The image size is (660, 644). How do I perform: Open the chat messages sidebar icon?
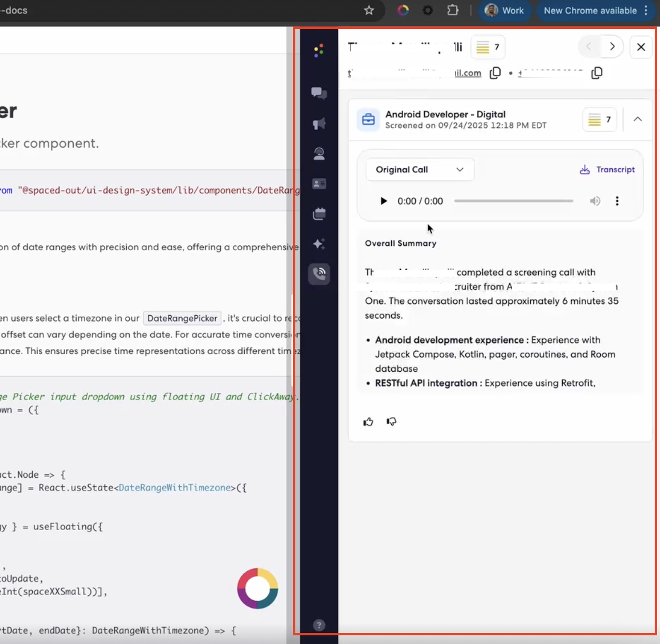click(x=319, y=93)
